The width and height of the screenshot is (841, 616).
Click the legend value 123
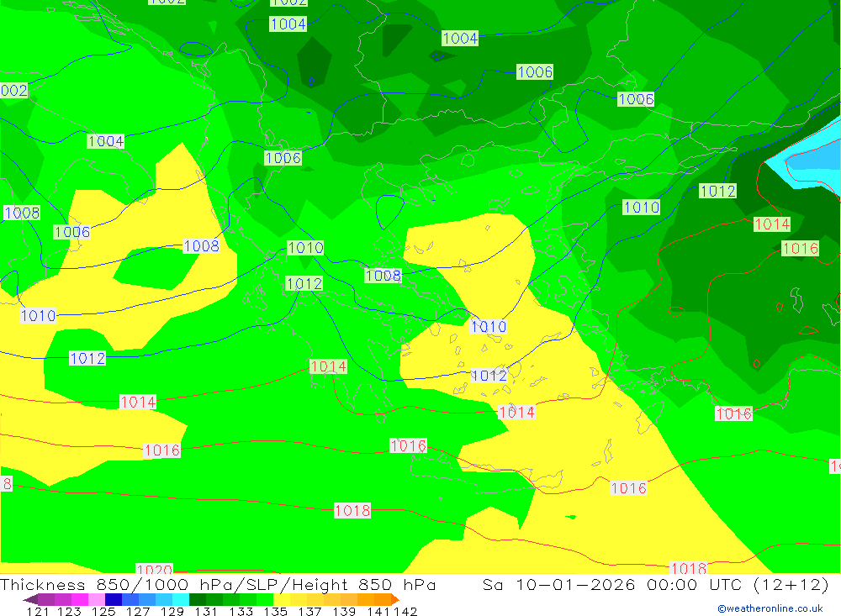(69, 611)
